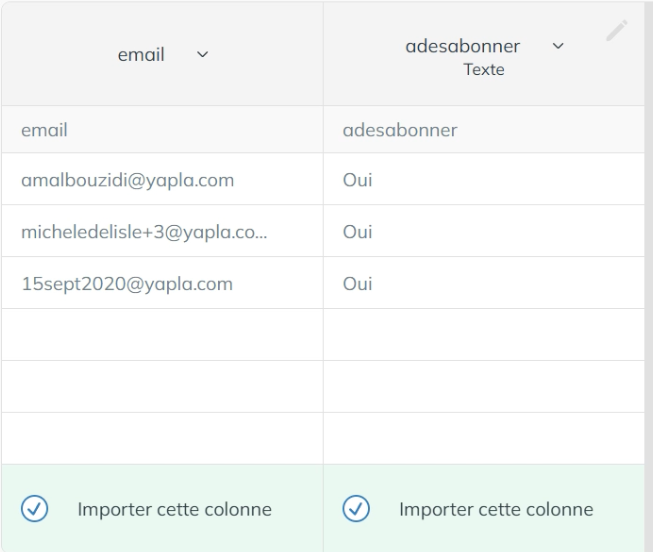Select the email column header name

(x=141, y=55)
